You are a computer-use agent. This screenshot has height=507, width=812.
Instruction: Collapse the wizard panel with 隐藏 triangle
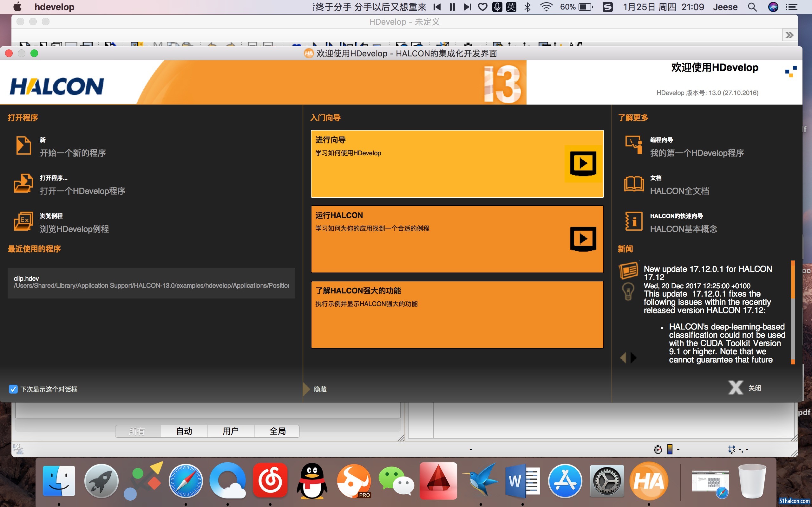[x=306, y=389]
